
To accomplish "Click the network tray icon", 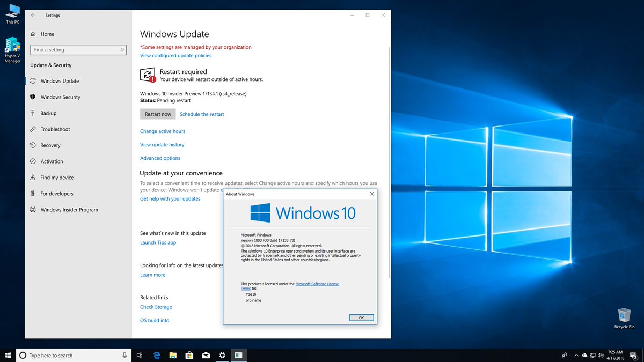I will (x=592, y=355).
